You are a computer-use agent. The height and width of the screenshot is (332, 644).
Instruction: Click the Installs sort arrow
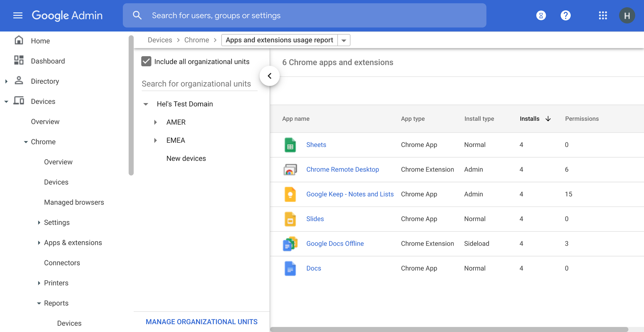click(548, 119)
